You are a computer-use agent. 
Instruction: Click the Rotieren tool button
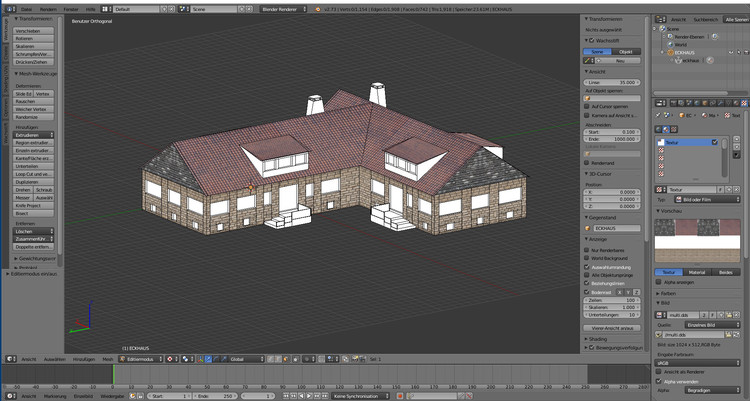click(33, 38)
